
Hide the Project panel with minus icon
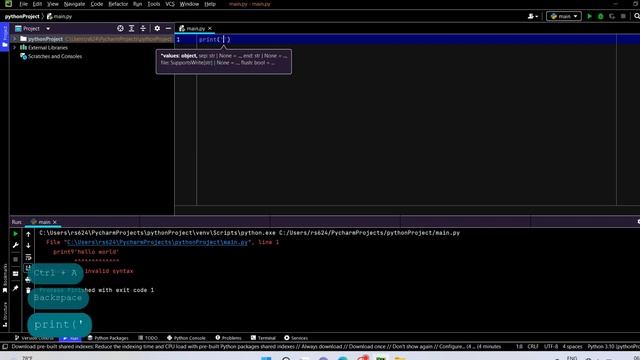click(168, 28)
